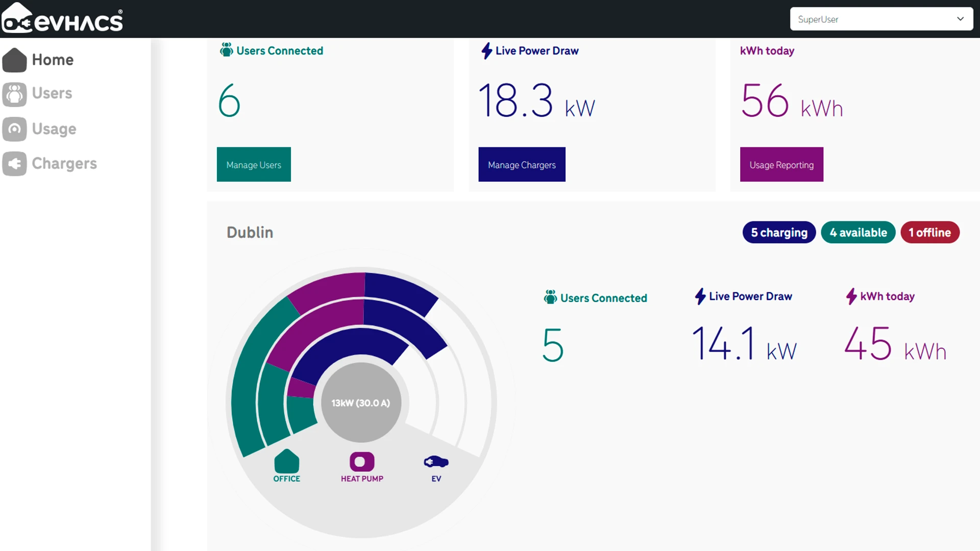Open the SuperUser dropdown
The width and height of the screenshot is (980, 551).
(881, 19)
